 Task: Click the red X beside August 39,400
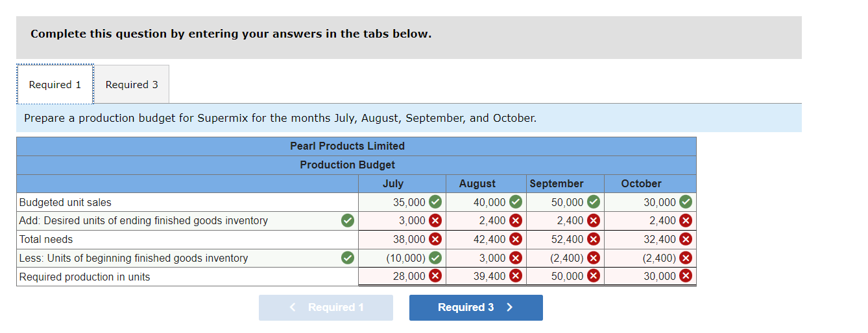coord(516,276)
